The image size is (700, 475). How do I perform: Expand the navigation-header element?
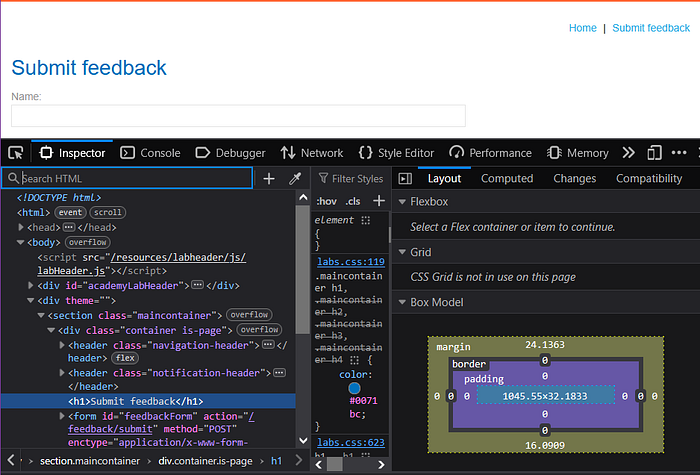62,345
